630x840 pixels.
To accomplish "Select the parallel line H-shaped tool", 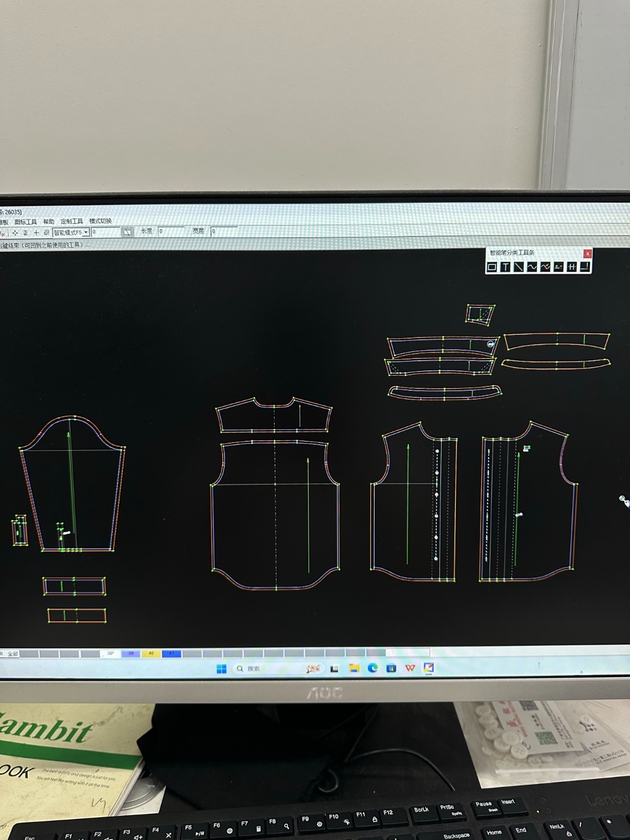I will coord(572,267).
